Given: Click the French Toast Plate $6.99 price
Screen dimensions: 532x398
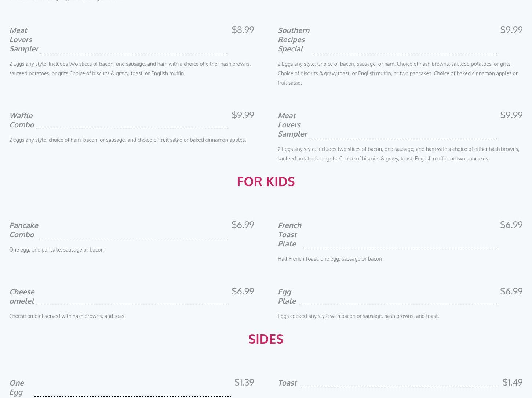Looking at the screenshot, I should [x=511, y=225].
